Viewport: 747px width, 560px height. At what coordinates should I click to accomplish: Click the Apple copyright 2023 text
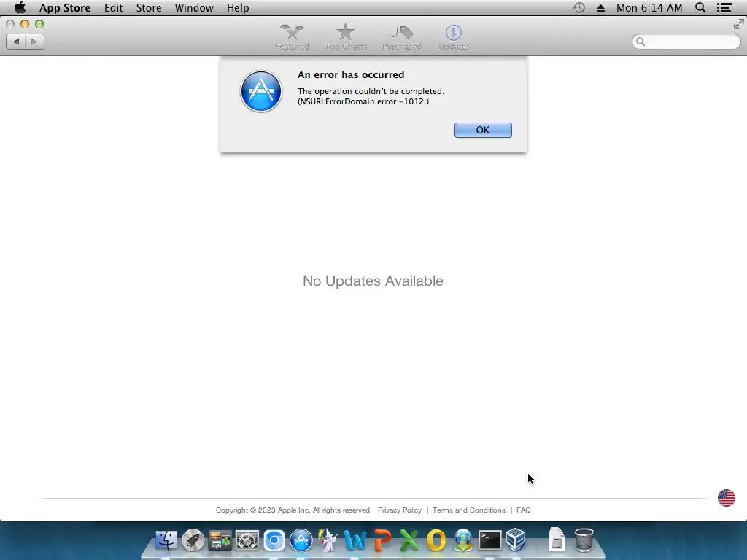293,510
